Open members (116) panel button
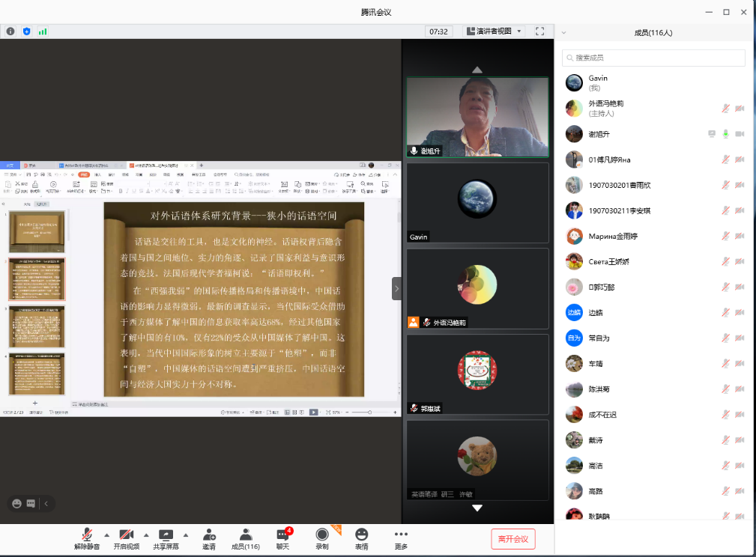 pos(246,539)
